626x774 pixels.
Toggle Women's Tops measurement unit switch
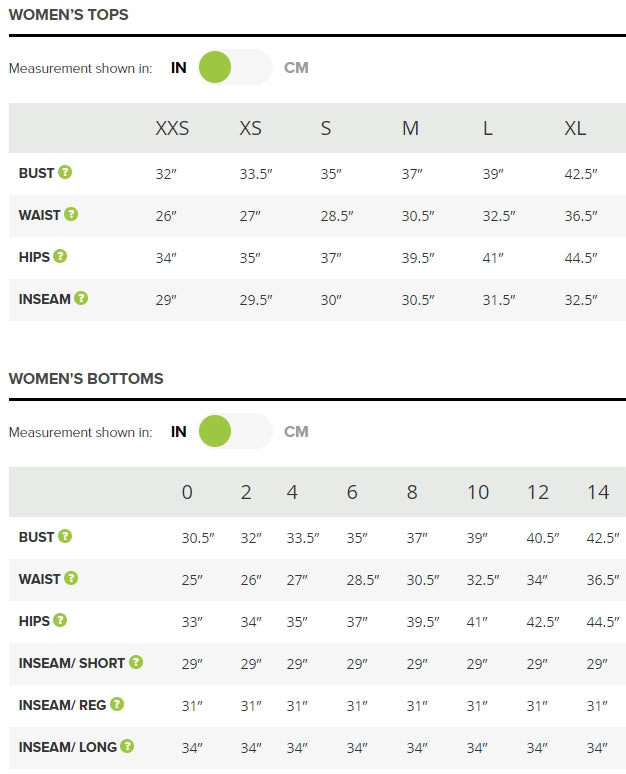pyautogui.click(x=235, y=67)
